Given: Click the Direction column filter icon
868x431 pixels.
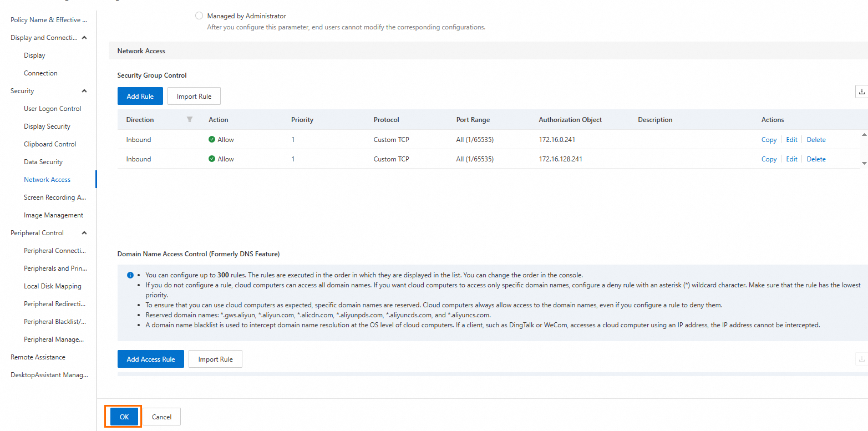Looking at the screenshot, I should [190, 119].
